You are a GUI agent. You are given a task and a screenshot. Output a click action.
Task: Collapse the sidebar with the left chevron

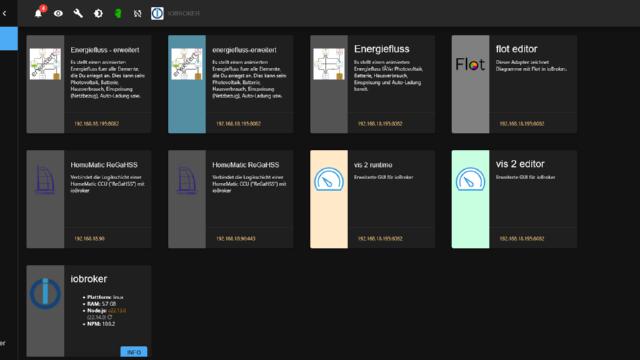point(4,13)
